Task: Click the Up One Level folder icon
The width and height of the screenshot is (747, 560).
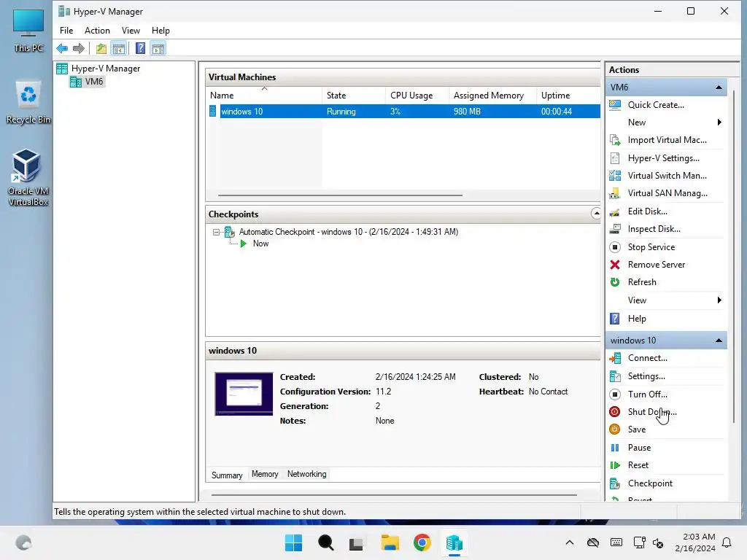Action: (101, 48)
